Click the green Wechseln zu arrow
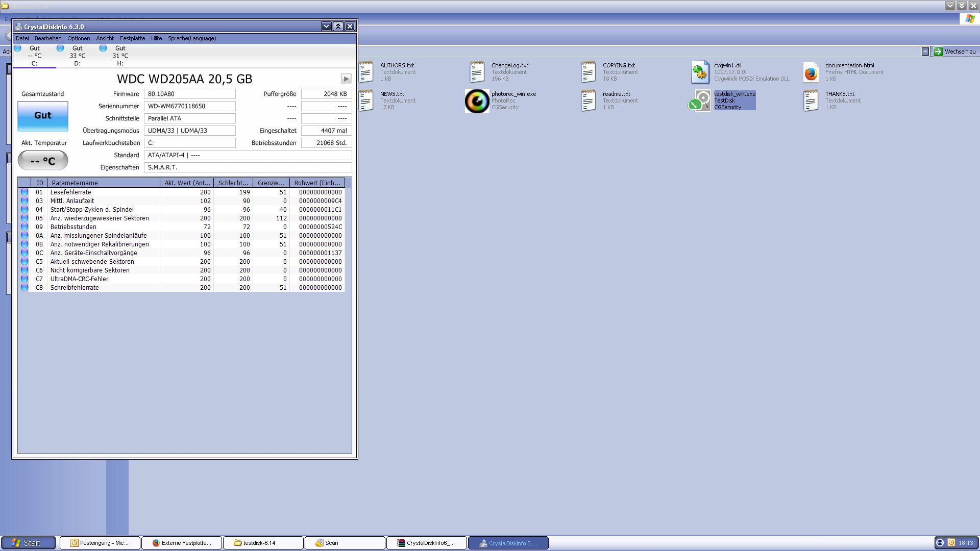Image resolution: width=980 pixels, height=551 pixels. [938, 52]
